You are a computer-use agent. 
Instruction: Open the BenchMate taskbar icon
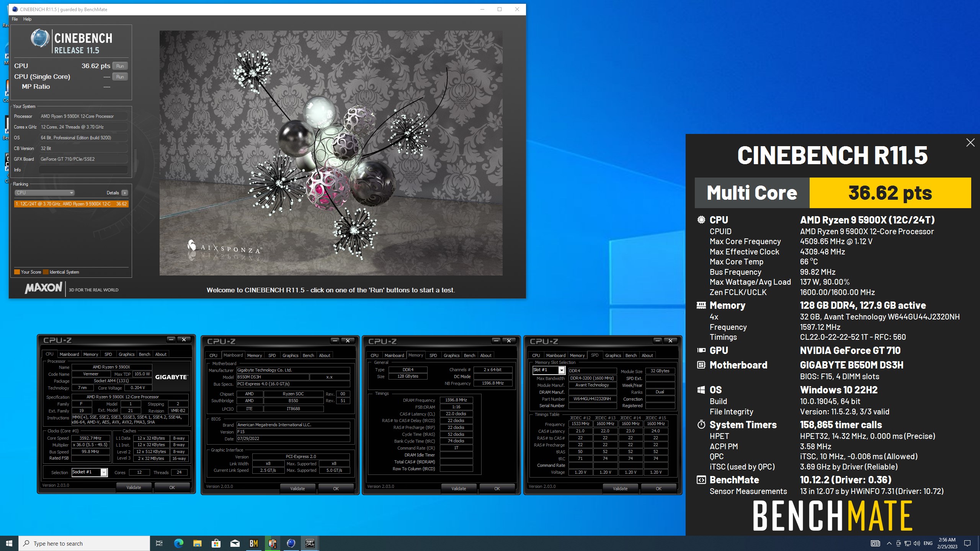(254, 543)
